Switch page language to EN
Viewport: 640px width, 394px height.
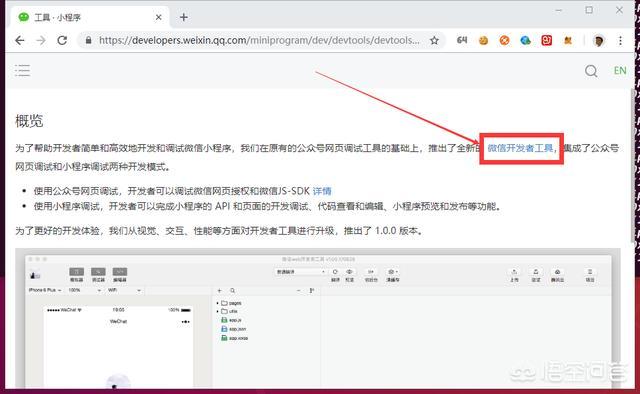pos(620,71)
